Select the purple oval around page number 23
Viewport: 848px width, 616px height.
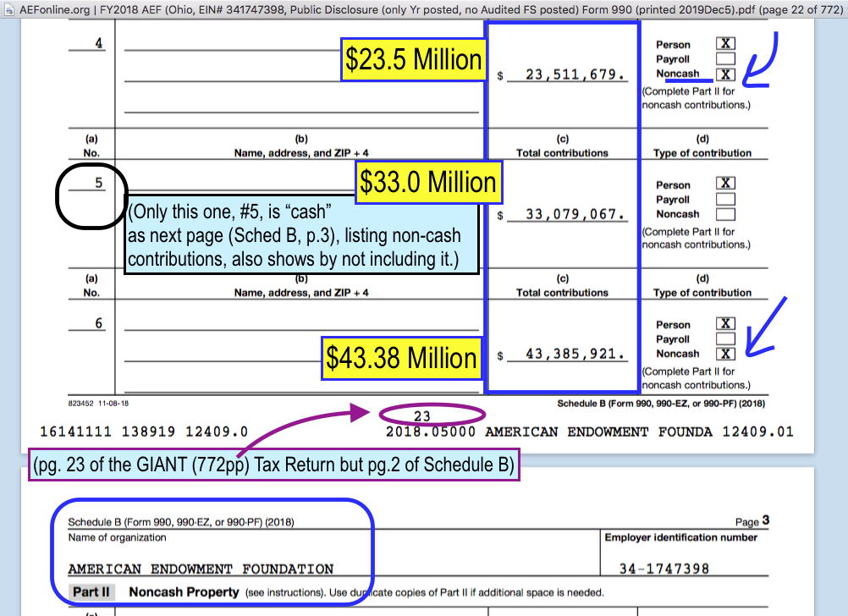point(432,415)
